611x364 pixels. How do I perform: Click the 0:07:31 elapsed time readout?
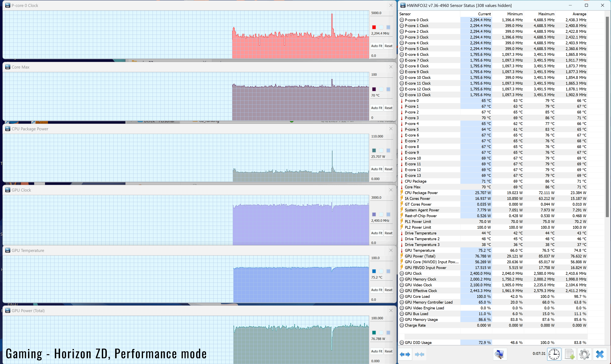539,354
